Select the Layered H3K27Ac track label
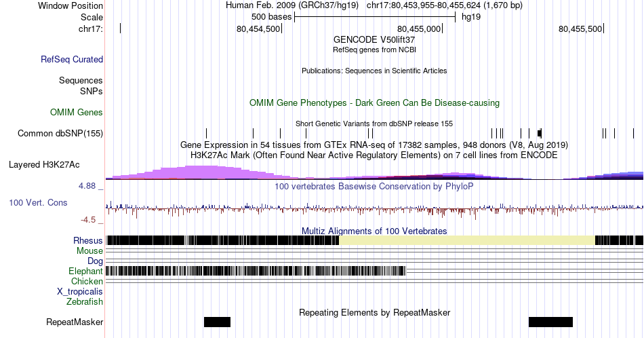This screenshot has height=338, width=644. 44,164
